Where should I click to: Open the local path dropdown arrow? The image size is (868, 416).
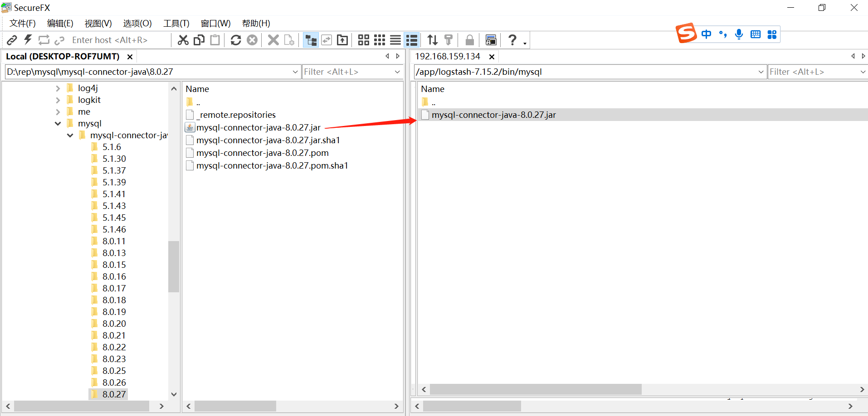tap(295, 72)
